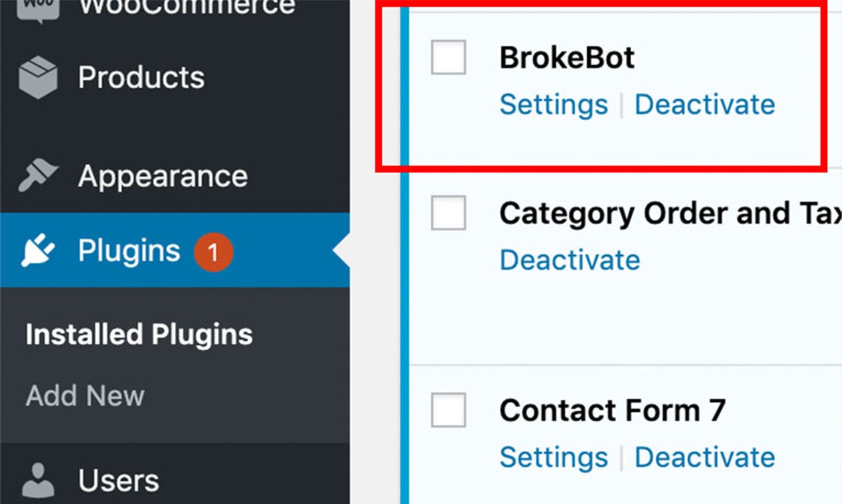The image size is (843, 504).
Task: Open Plugins via the plug icon
Action: (x=38, y=250)
